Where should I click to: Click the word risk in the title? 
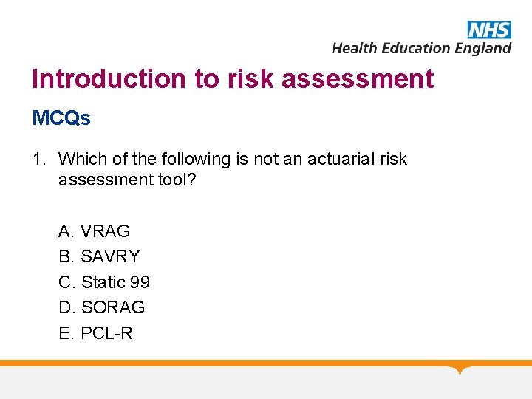point(253,78)
